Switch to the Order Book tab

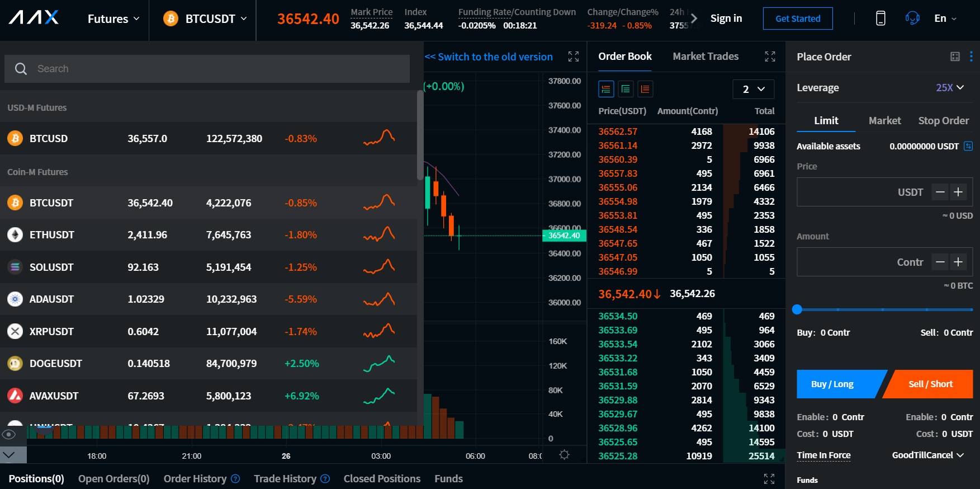625,56
